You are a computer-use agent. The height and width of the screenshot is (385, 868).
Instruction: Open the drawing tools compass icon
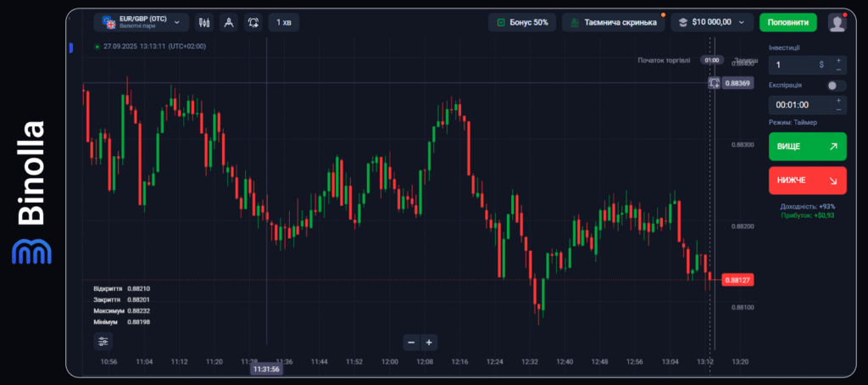pos(229,23)
